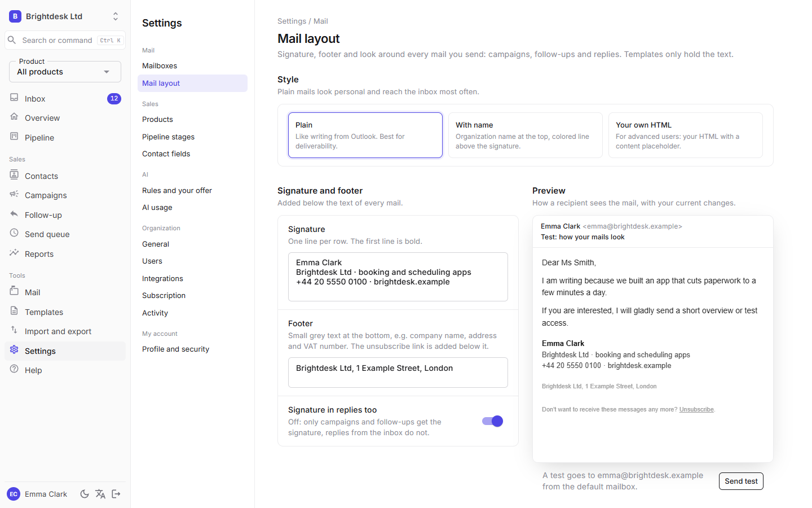Click into the Signature text area

coord(398,277)
